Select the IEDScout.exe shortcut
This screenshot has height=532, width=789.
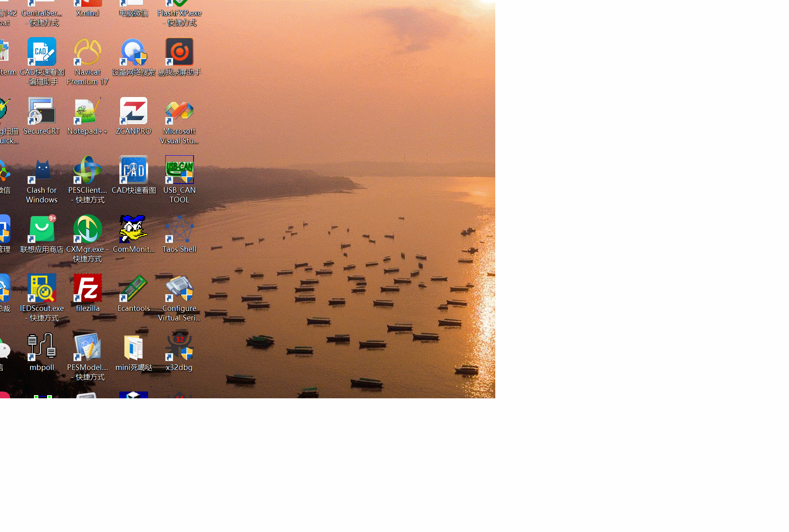point(42,288)
